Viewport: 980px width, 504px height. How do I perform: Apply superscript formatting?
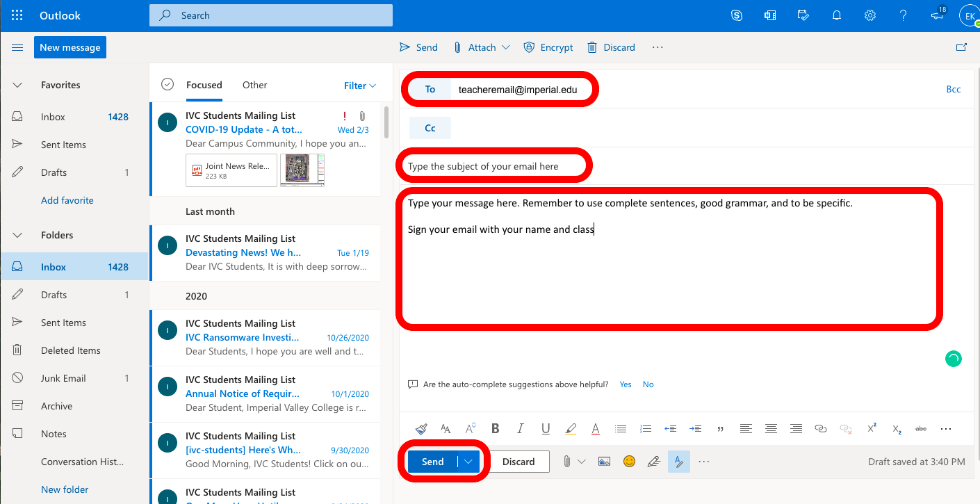pyautogui.click(x=872, y=429)
